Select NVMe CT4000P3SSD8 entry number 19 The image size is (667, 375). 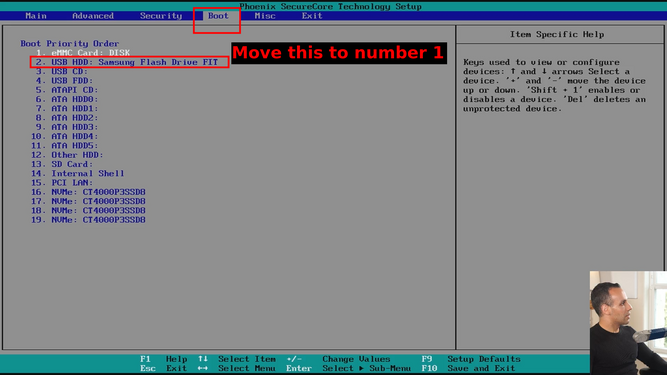(x=88, y=220)
